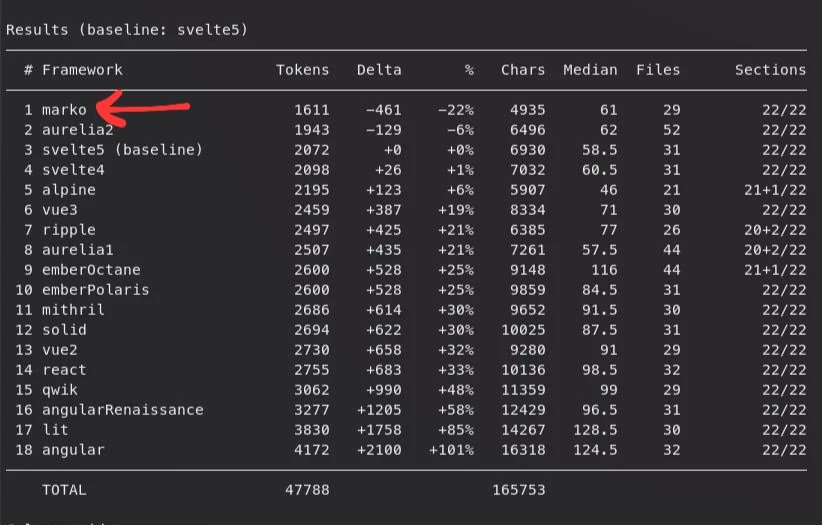Select the svelte4 framework name
Image resolution: width=822 pixels, height=525 pixels.
[73, 170]
